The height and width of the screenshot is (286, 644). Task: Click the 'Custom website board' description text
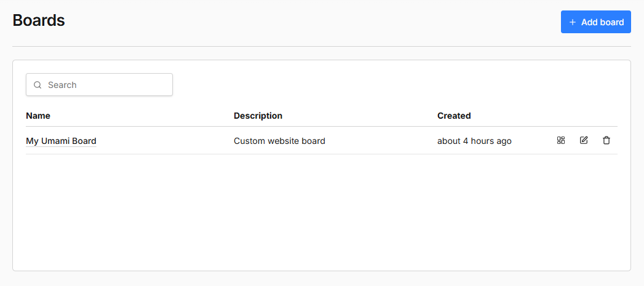pos(279,141)
